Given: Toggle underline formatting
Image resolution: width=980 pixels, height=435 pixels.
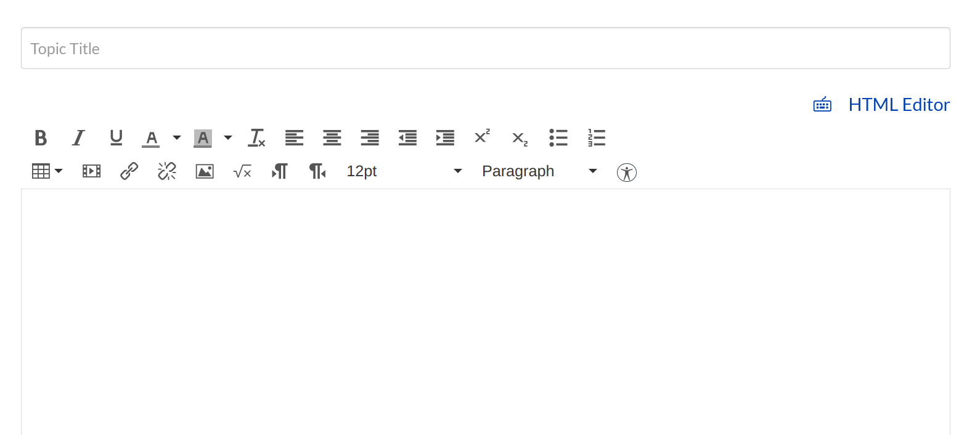Looking at the screenshot, I should [116, 138].
